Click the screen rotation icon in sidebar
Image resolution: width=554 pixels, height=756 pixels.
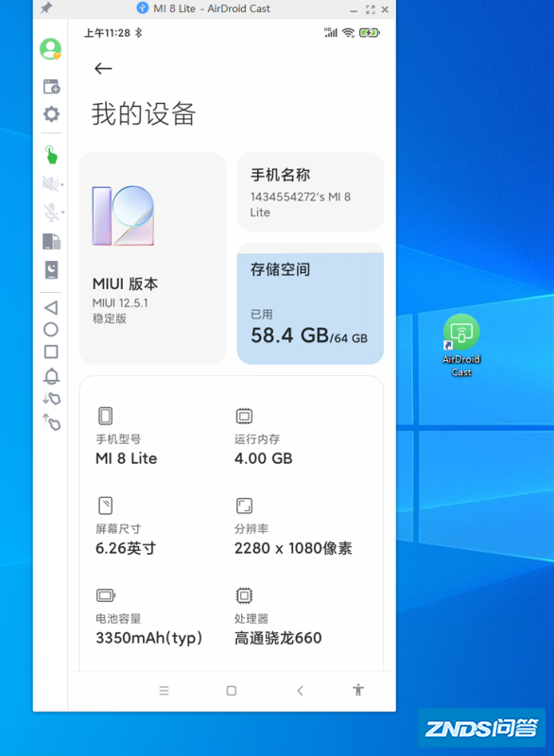(52, 241)
